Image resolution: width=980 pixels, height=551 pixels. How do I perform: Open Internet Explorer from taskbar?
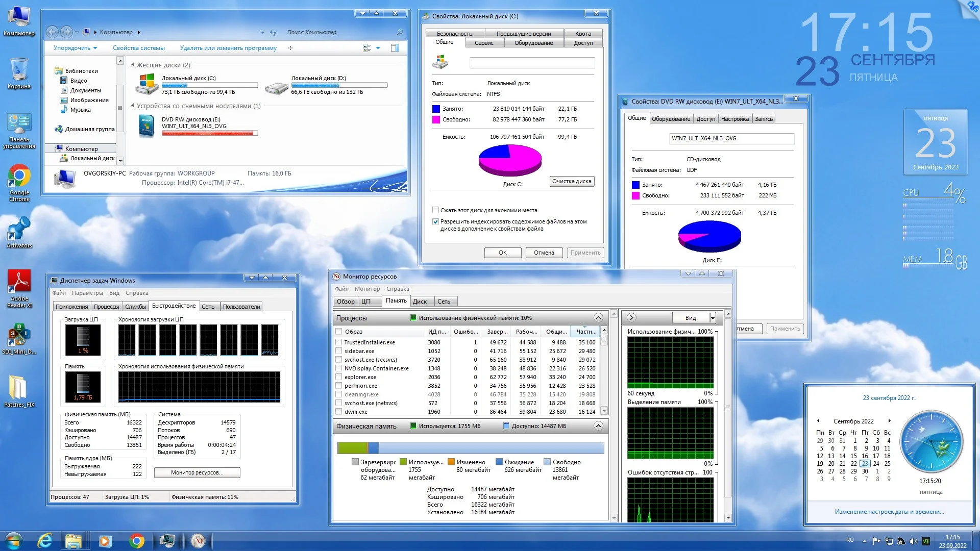tap(45, 540)
